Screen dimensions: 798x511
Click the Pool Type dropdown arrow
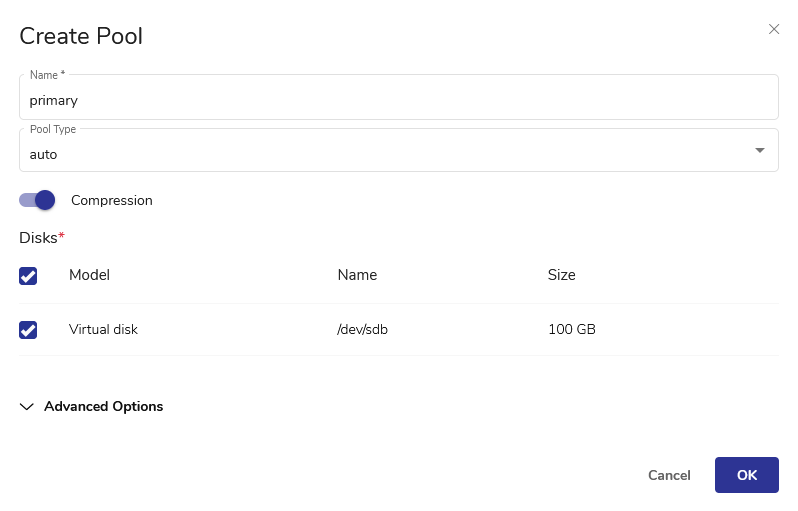point(759,150)
